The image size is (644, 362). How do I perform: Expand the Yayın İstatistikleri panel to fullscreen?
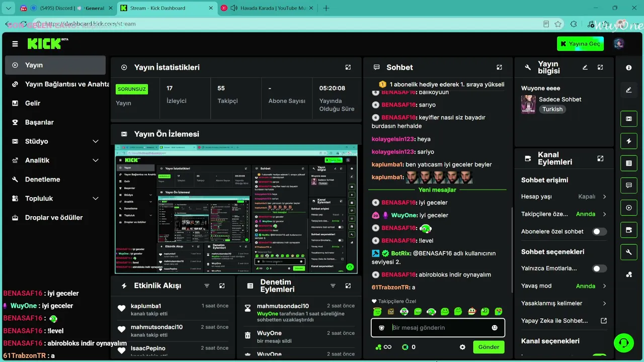(348, 67)
